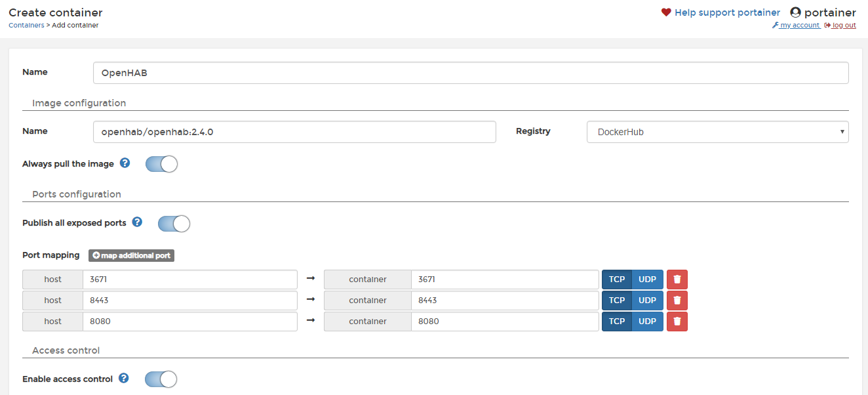The height and width of the screenshot is (395, 868).
Task: Click the host port field with 8443
Action: coord(190,301)
